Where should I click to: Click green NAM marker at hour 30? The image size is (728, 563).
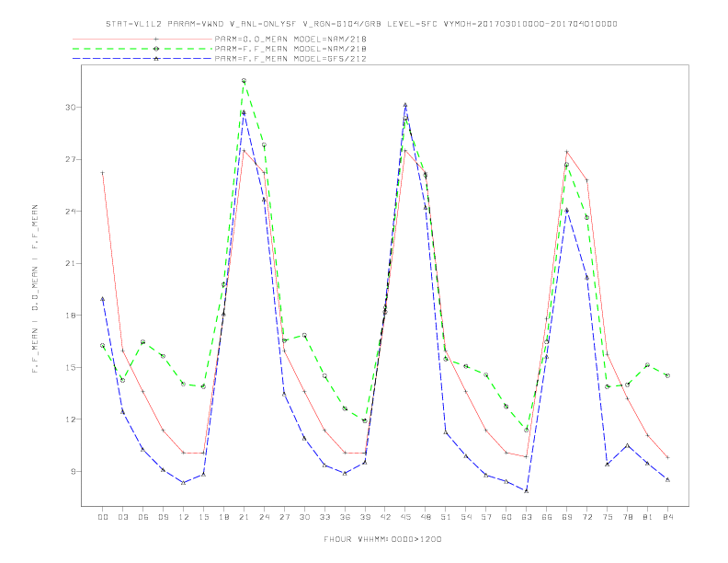coord(304,335)
